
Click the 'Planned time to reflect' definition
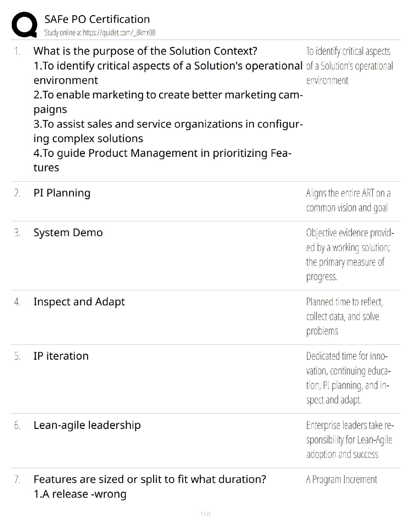point(345,316)
